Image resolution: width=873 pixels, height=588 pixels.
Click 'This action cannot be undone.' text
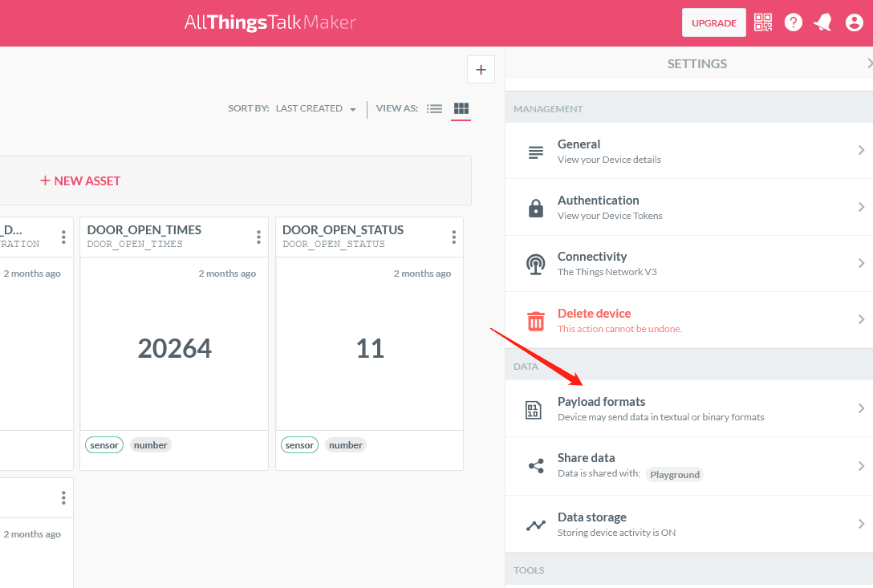click(619, 329)
